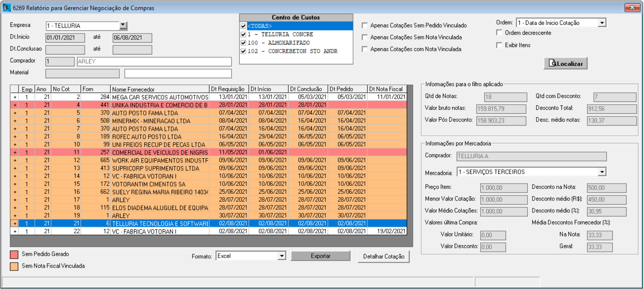
Task: Click the Material code field
Action: [x=82, y=73]
